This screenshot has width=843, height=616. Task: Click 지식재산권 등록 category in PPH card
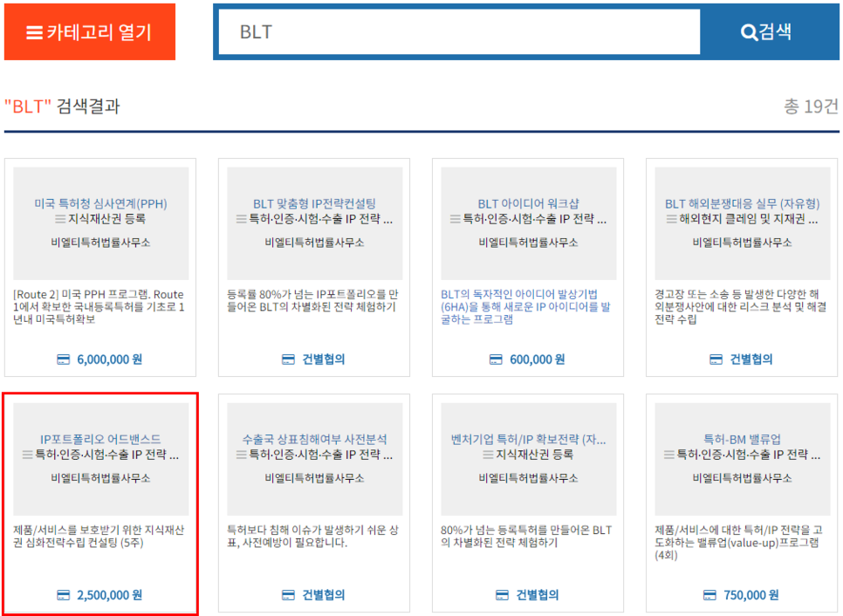107,219
